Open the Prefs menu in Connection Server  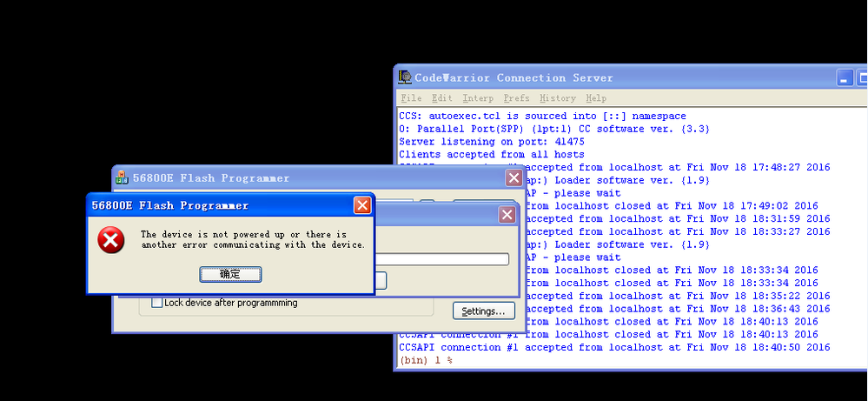pyautogui.click(x=516, y=98)
